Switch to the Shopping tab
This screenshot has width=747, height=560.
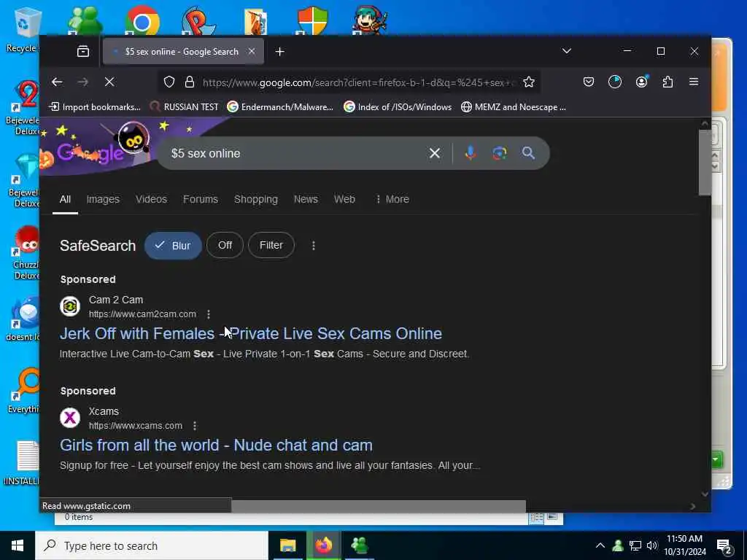(256, 199)
